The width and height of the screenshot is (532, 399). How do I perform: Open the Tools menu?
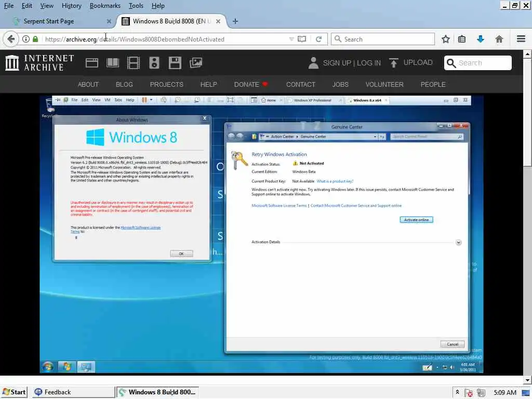click(x=136, y=6)
